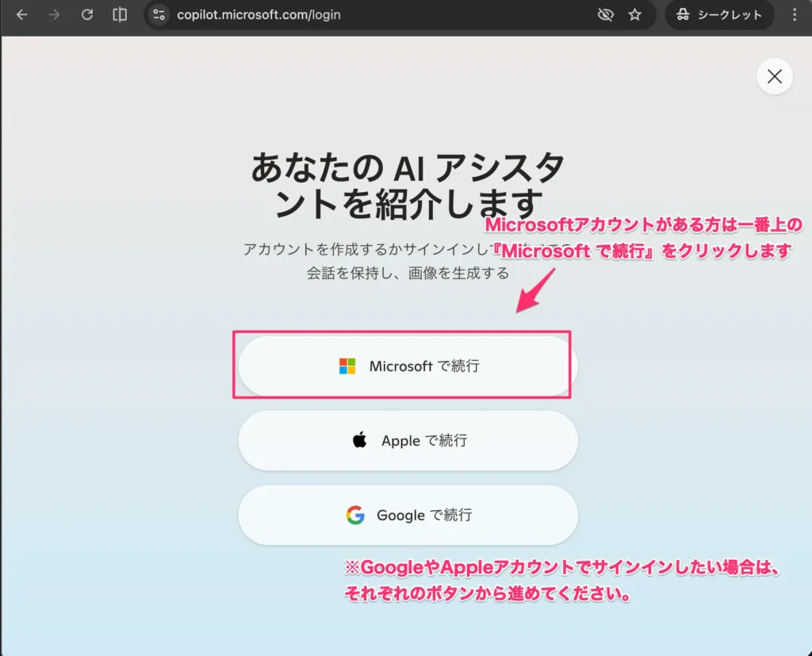Open the browser three-dot menu
Image resolution: width=812 pixels, height=656 pixels.
795,14
